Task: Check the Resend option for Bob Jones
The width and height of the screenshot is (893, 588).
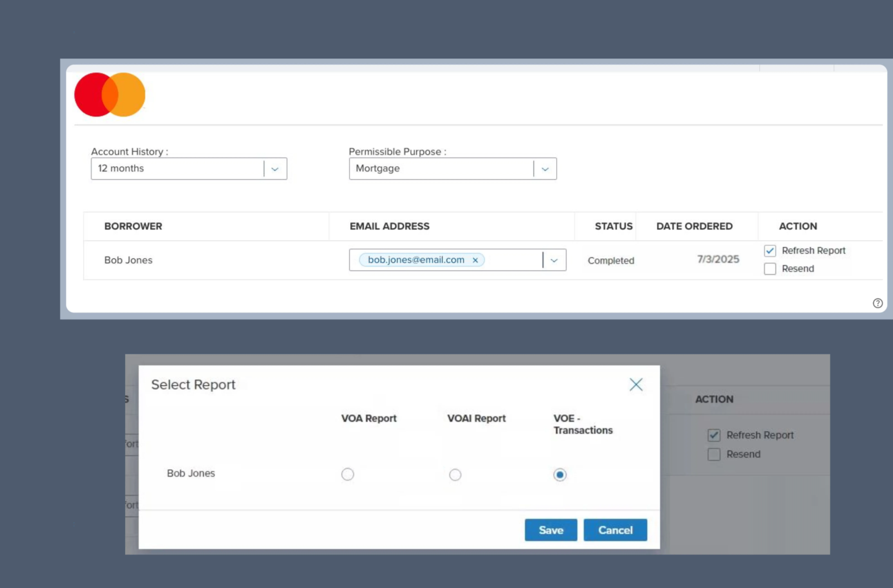Action: (x=769, y=269)
